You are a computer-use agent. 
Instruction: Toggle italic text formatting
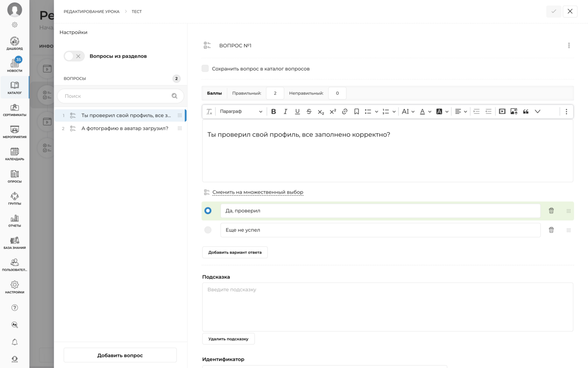(285, 111)
